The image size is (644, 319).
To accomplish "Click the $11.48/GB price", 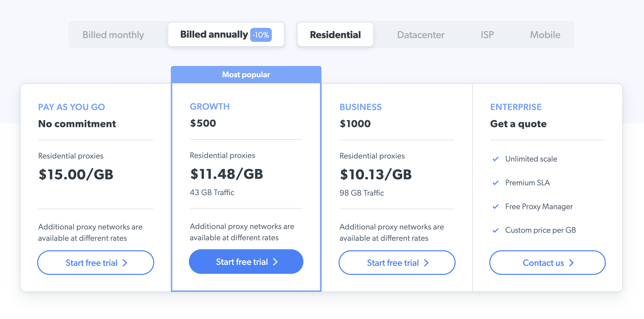I will (227, 174).
